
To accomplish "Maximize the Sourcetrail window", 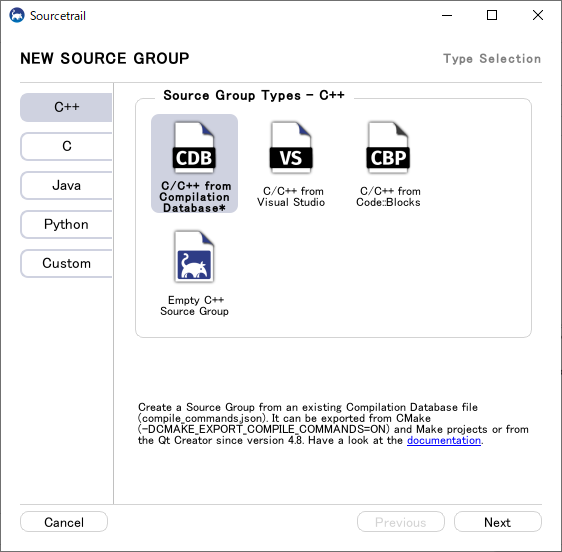I will point(492,15).
